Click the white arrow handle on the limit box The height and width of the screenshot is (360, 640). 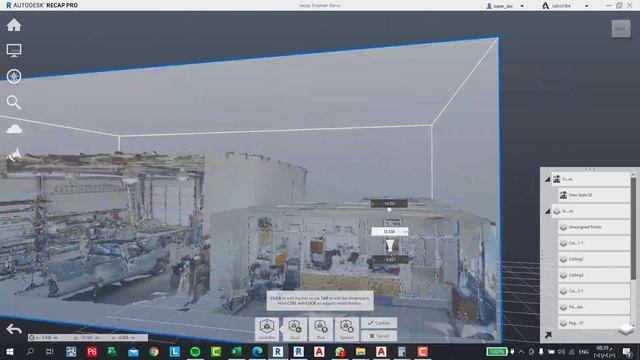[390, 245]
